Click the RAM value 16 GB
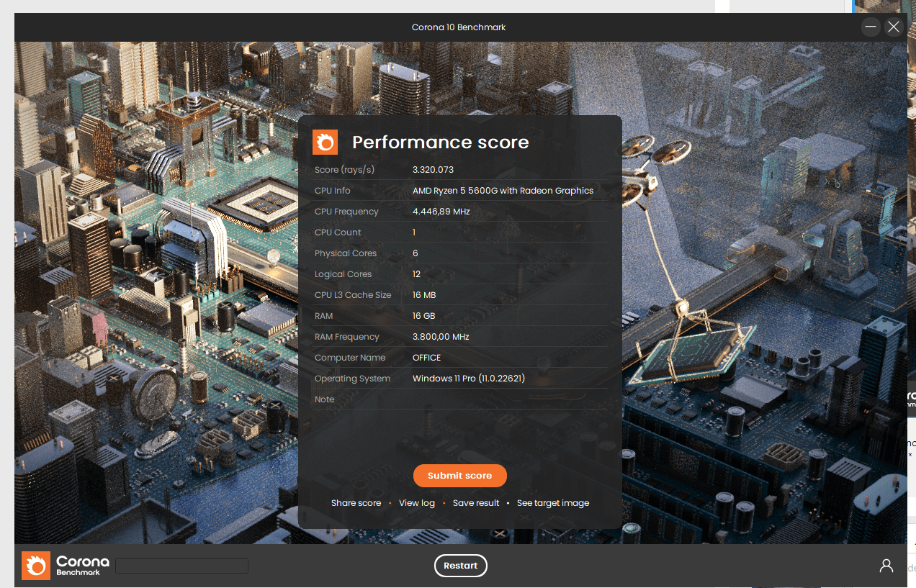This screenshot has width=916, height=588. coord(423,316)
